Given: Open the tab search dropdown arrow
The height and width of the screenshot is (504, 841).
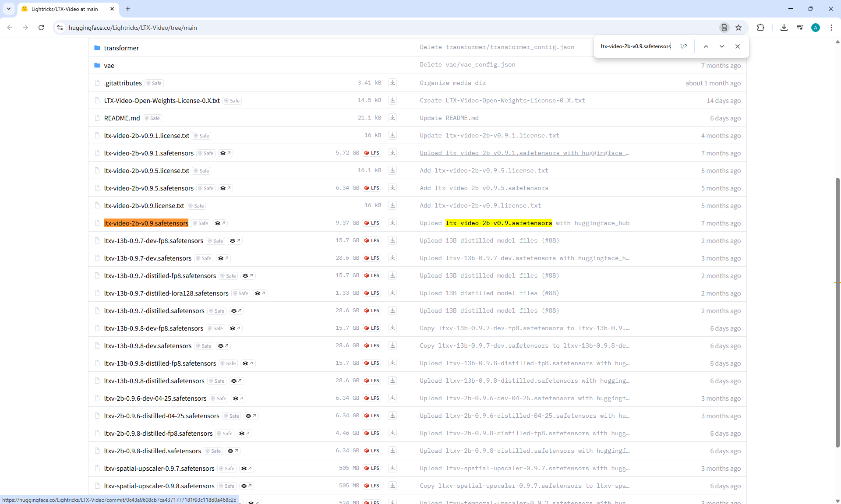Looking at the screenshot, I should pos(8,9).
